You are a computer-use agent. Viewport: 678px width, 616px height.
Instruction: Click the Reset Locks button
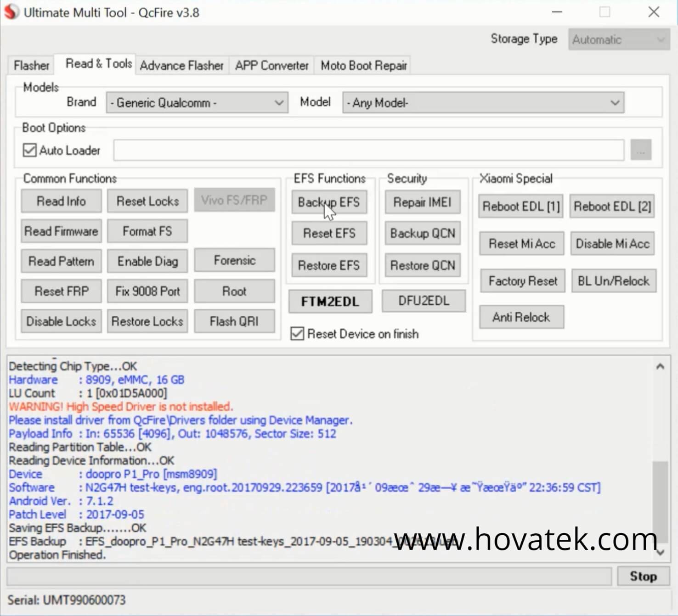[x=147, y=201]
